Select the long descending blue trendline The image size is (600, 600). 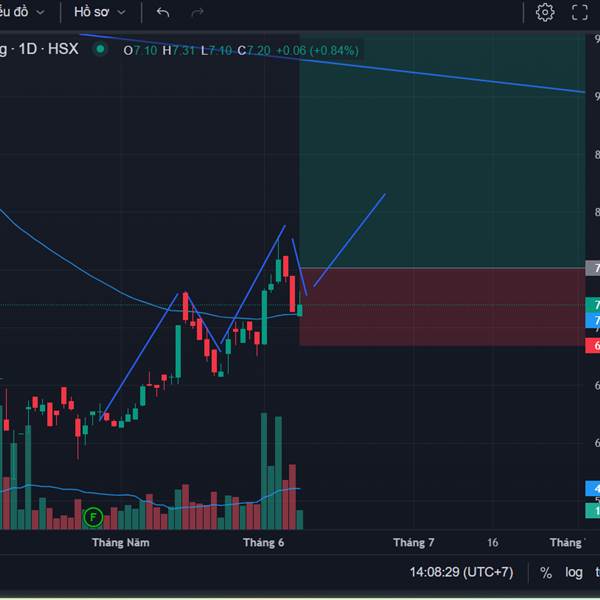click(x=333, y=63)
